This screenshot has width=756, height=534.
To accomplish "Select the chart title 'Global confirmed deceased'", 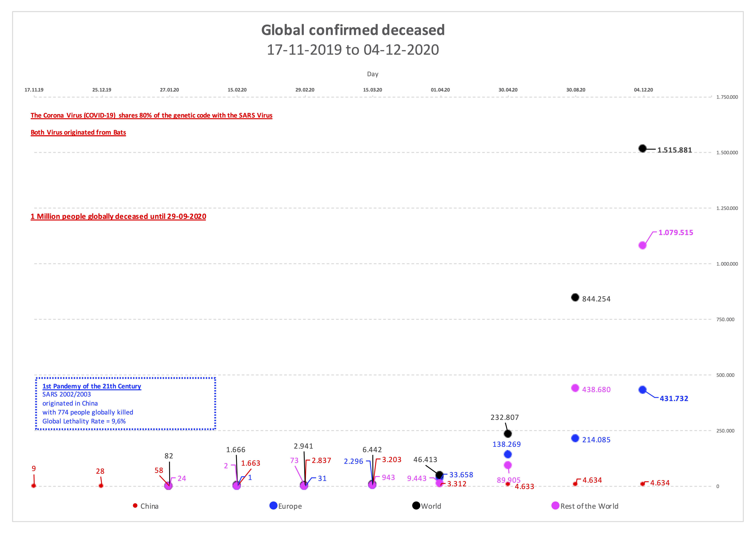I will tap(353, 30).
